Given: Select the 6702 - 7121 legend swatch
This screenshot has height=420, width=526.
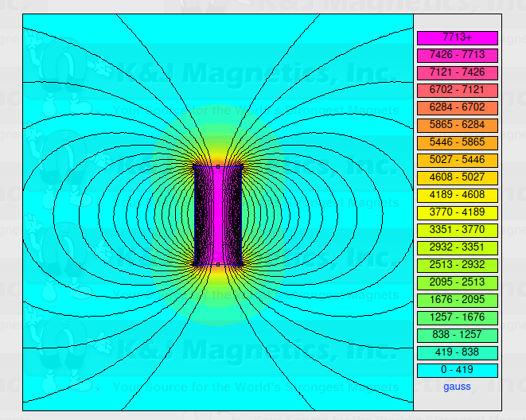Looking at the screenshot, I should [x=458, y=90].
